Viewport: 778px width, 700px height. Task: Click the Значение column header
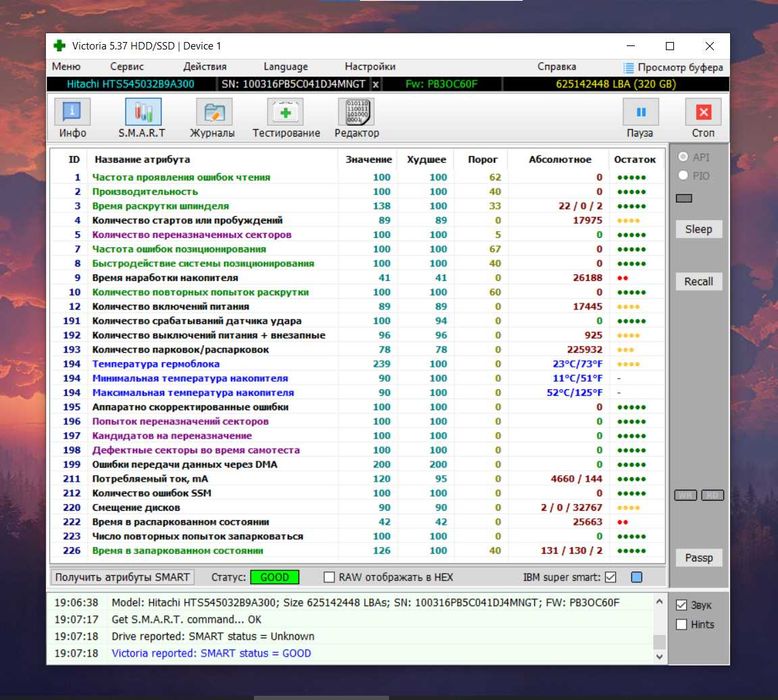(x=369, y=159)
